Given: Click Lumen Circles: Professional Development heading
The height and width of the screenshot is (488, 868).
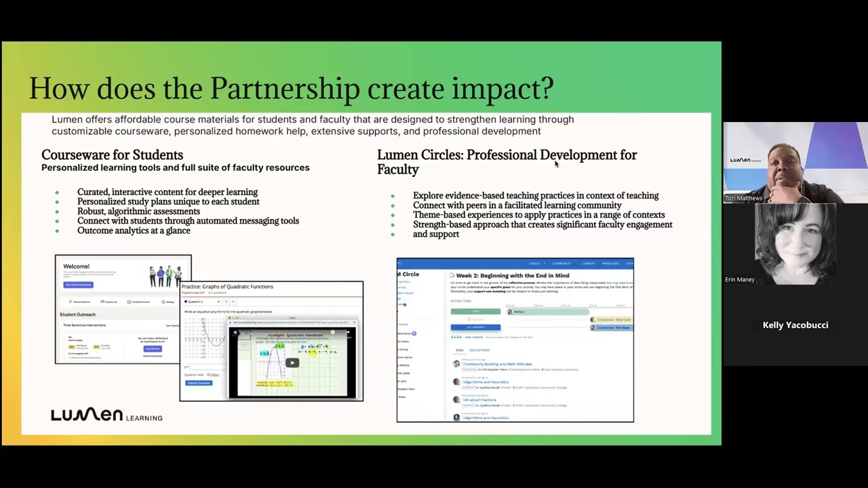Looking at the screenshot, I should 507,162.
